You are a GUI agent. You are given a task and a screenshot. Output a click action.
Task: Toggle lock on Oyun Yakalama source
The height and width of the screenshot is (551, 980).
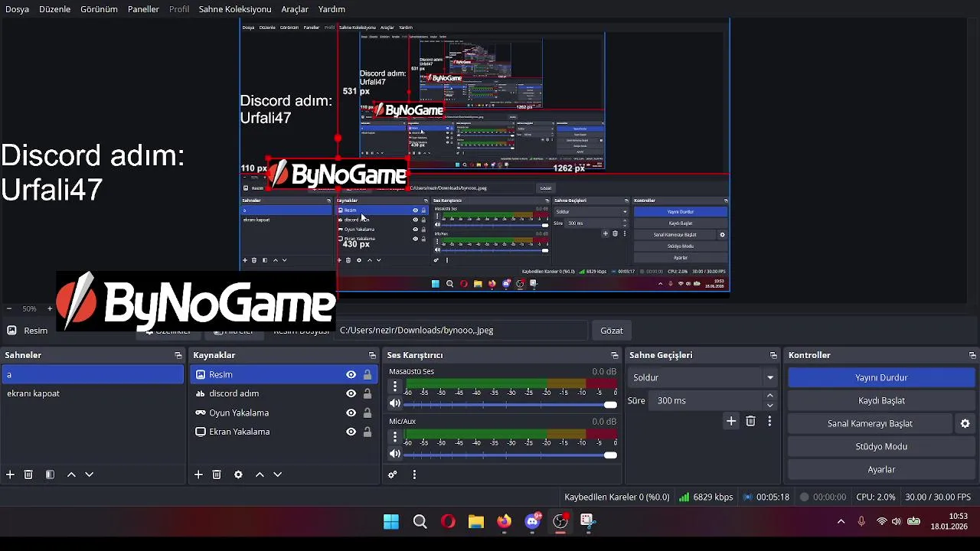(x=367, y=412)
